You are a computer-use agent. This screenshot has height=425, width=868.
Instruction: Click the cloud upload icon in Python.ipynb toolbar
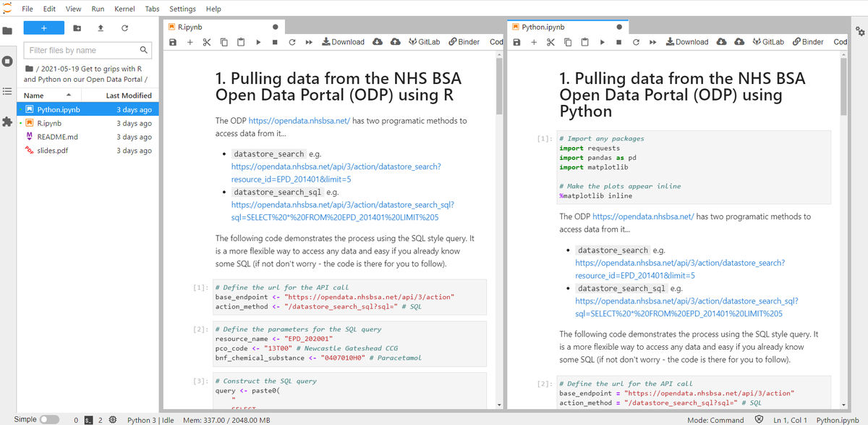pyautogui.click(x=739, y=42)
